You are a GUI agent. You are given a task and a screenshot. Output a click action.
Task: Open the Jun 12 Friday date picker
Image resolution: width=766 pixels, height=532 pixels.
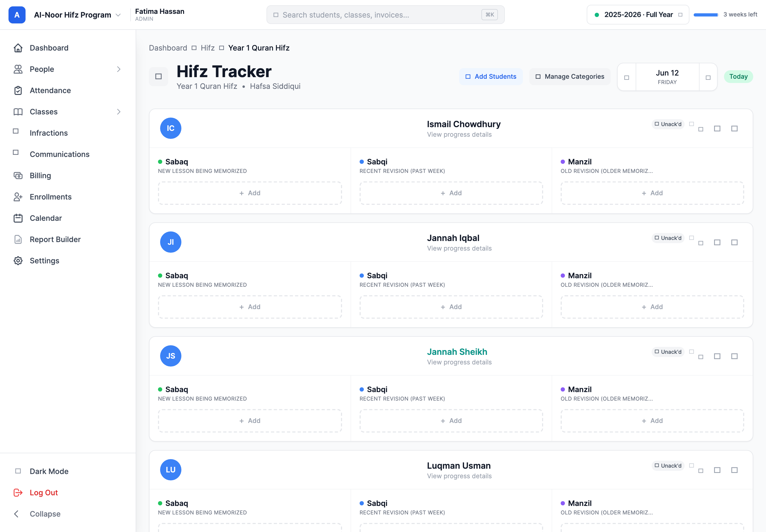click(x=667, y=77)
